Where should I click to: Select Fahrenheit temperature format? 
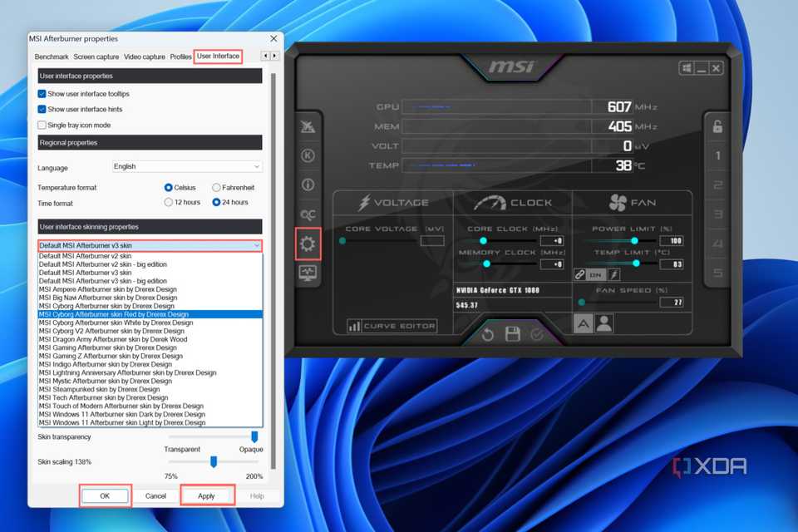(216, 187)
